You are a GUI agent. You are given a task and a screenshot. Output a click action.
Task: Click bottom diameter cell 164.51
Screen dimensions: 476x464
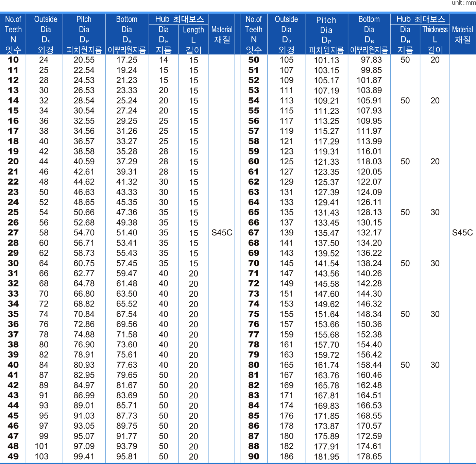coord(369,396)
